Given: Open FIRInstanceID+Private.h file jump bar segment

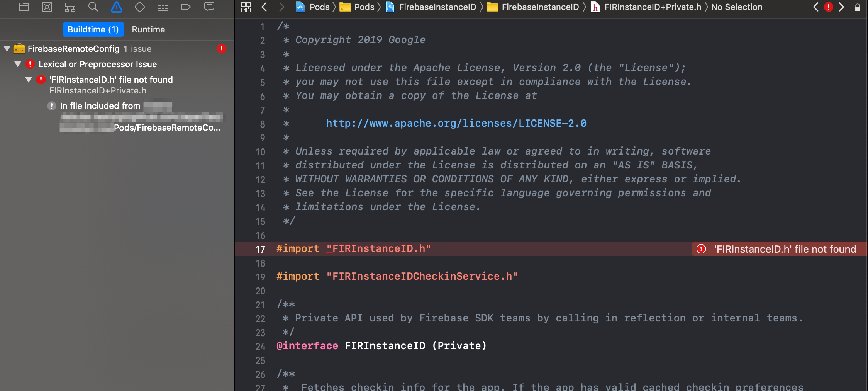Looking at the screenshot, I should tap(646, 7).
